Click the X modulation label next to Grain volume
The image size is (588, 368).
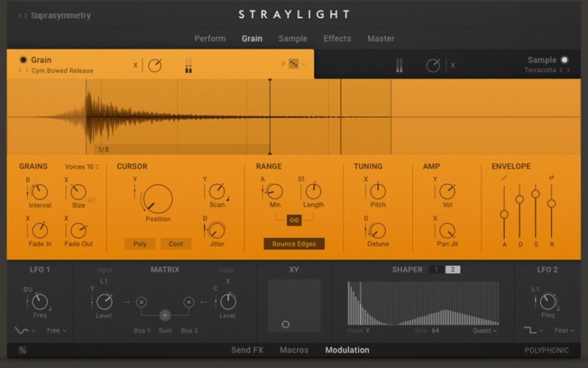point(135,66)
